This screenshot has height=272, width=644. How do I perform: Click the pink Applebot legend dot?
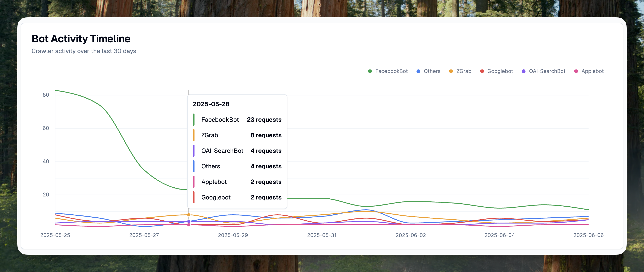[x=576, y=71]
